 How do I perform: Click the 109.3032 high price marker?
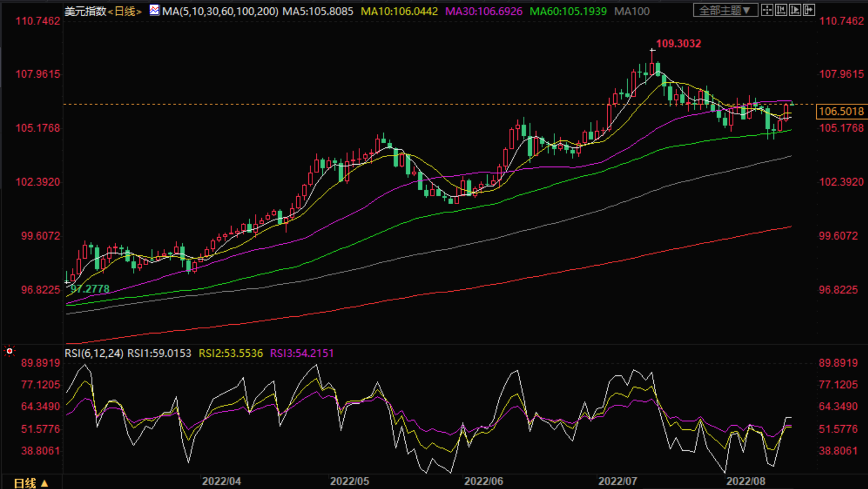(678, 44)
